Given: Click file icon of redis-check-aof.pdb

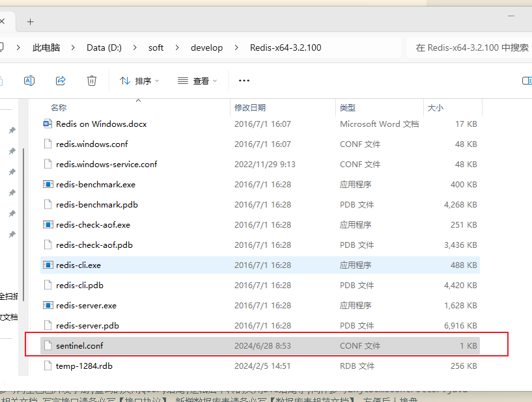Looking at the screenshot, I should coord(48,245).
